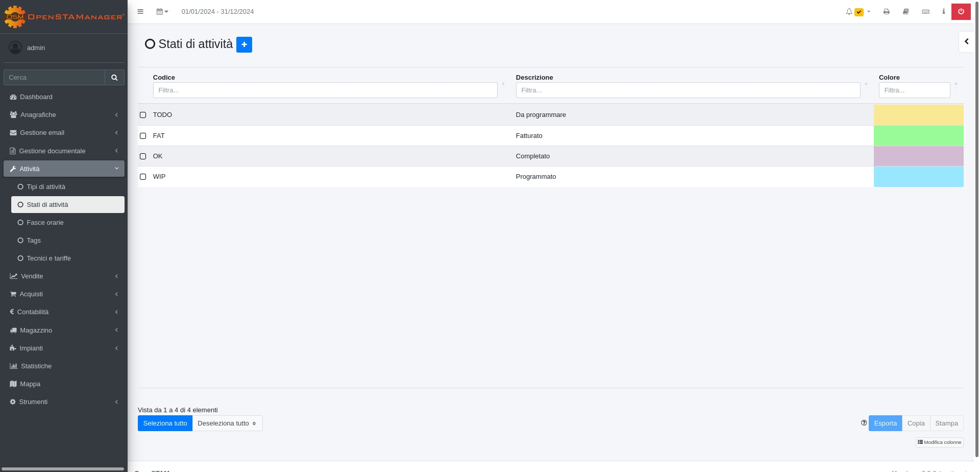Click the Esporta button
This screenshot has height=472, width=980.
tap(885, 423)
